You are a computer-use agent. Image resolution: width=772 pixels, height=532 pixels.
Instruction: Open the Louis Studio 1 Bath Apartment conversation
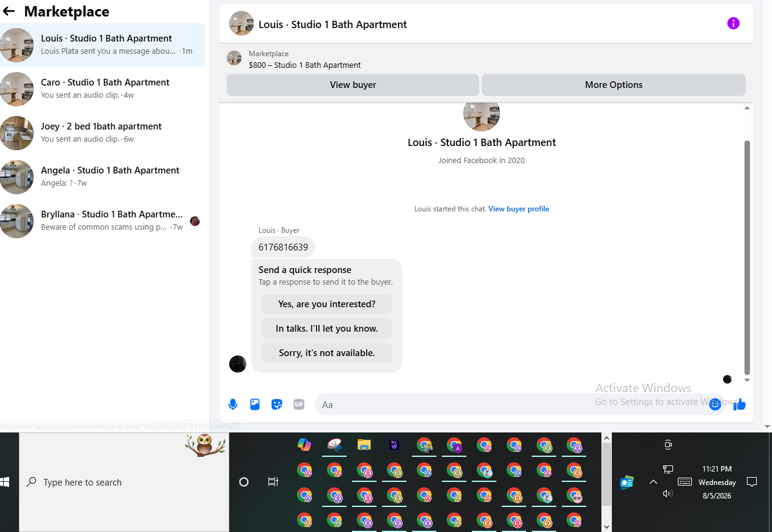coord(102,45)
